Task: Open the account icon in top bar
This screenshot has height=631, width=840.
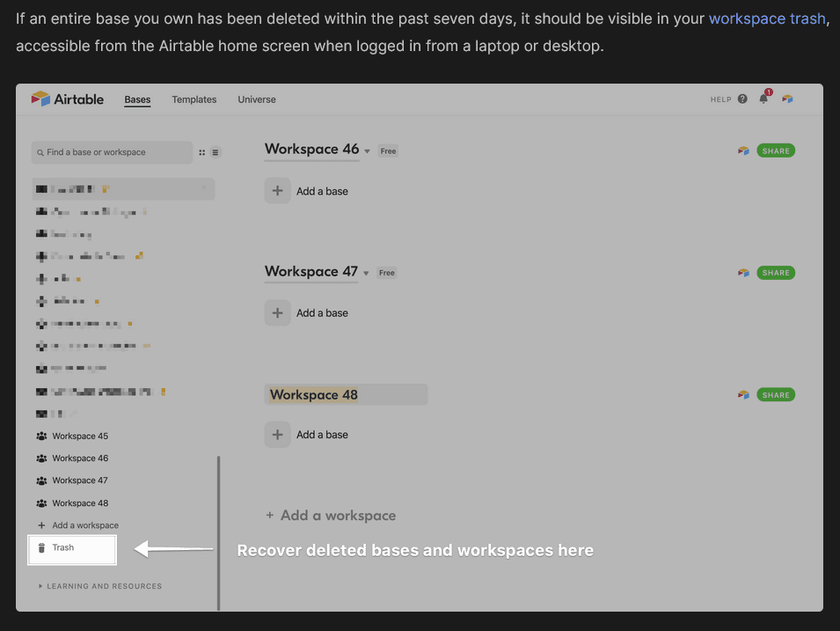Action: click(x=787, y=99)
